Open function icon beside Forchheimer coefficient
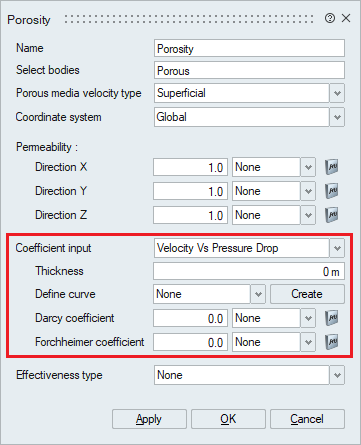The width and height of the screenshot is (361, 445). tap(331, 342)
